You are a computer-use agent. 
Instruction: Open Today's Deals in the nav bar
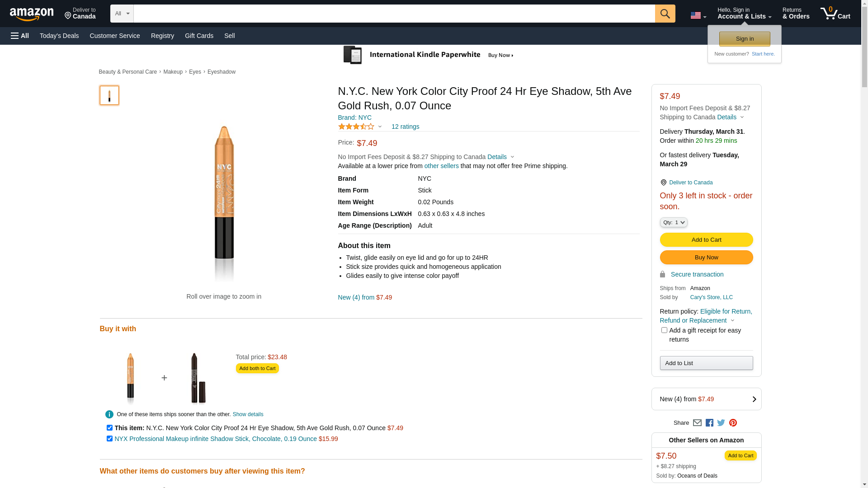(59, 36)
